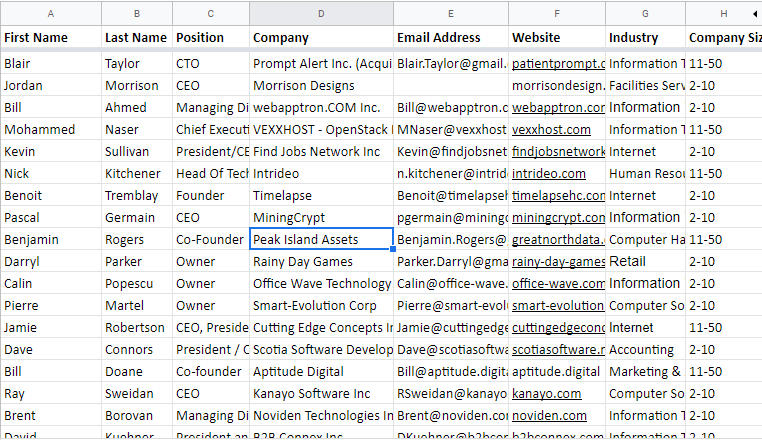Click the 'Morrison' last name cell

[137, 86]
